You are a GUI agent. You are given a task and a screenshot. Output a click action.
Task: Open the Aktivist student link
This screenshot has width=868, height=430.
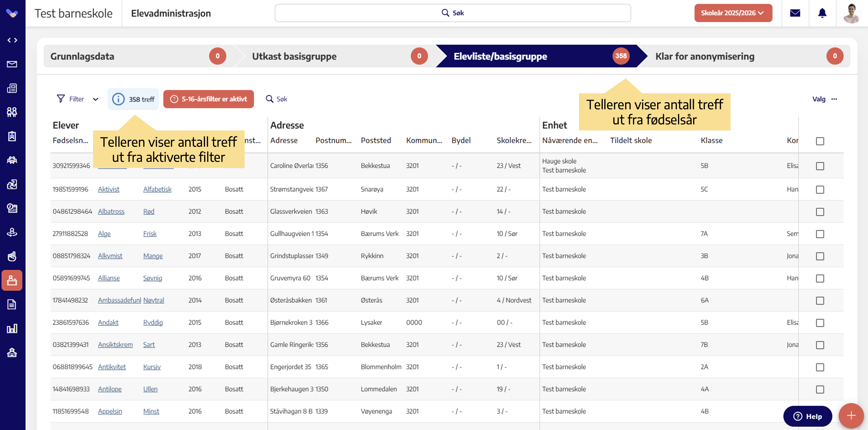(108, 189)
